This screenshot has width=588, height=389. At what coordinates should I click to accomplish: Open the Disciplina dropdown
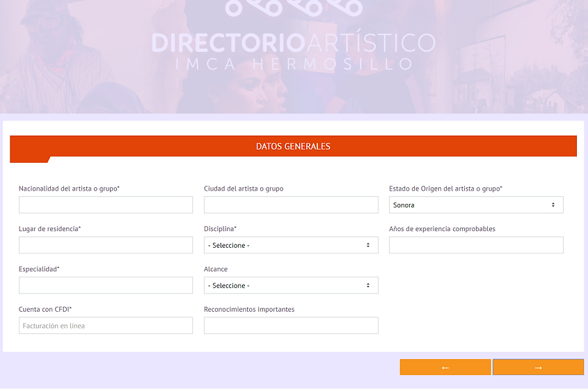pos(291,245)
